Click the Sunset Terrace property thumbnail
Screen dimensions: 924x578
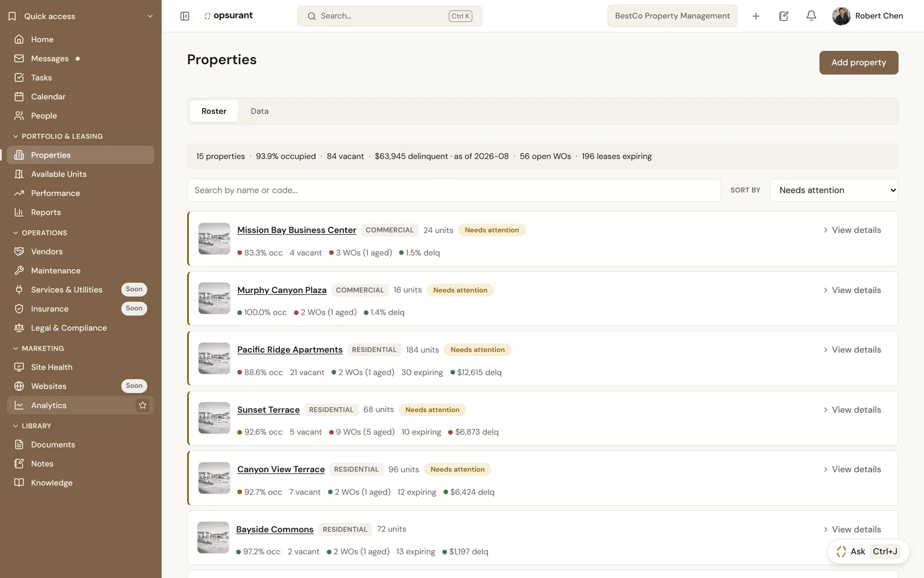(x=214, y=418)
